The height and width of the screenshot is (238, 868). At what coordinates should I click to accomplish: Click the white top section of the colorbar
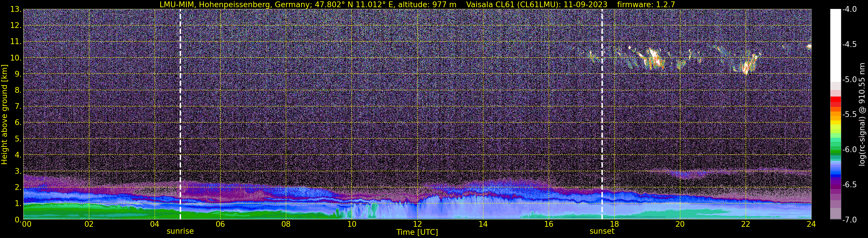click(835, 45)
